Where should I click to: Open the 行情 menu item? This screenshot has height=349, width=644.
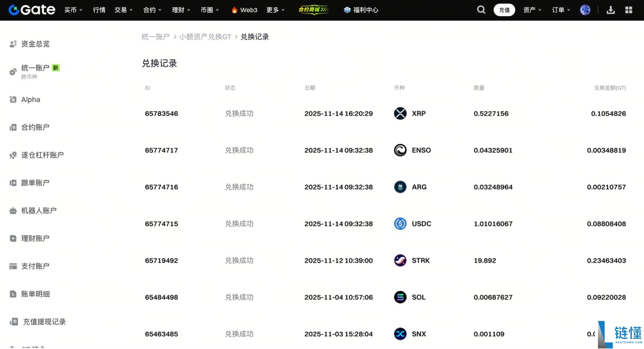click(x=99, y=10)
